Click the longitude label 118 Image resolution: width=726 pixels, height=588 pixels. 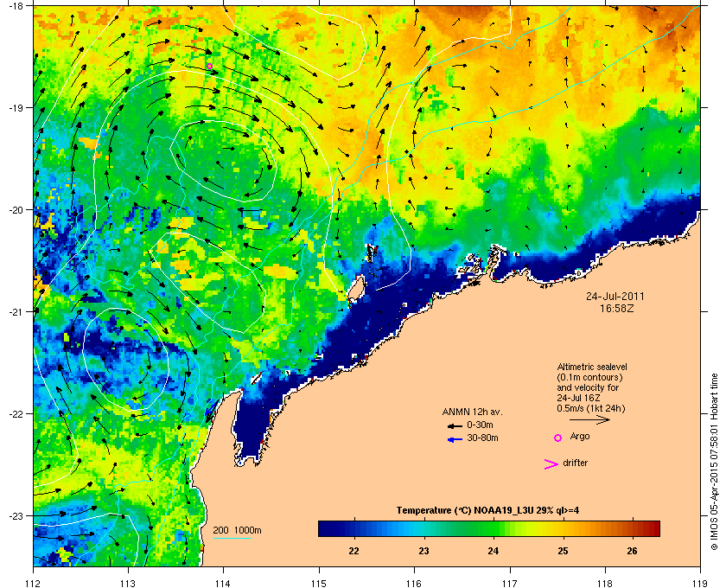tap(605, 583)
